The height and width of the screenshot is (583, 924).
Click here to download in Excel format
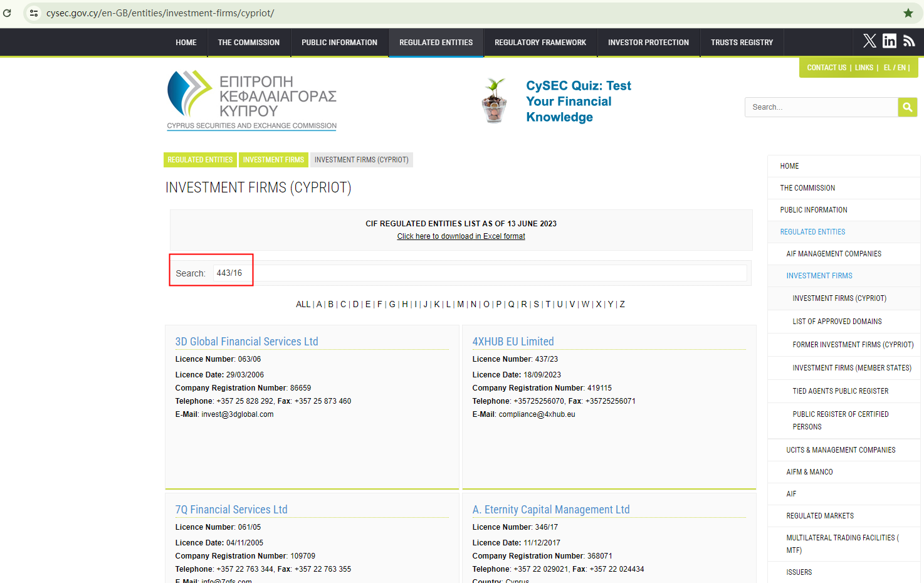(461, 236)
